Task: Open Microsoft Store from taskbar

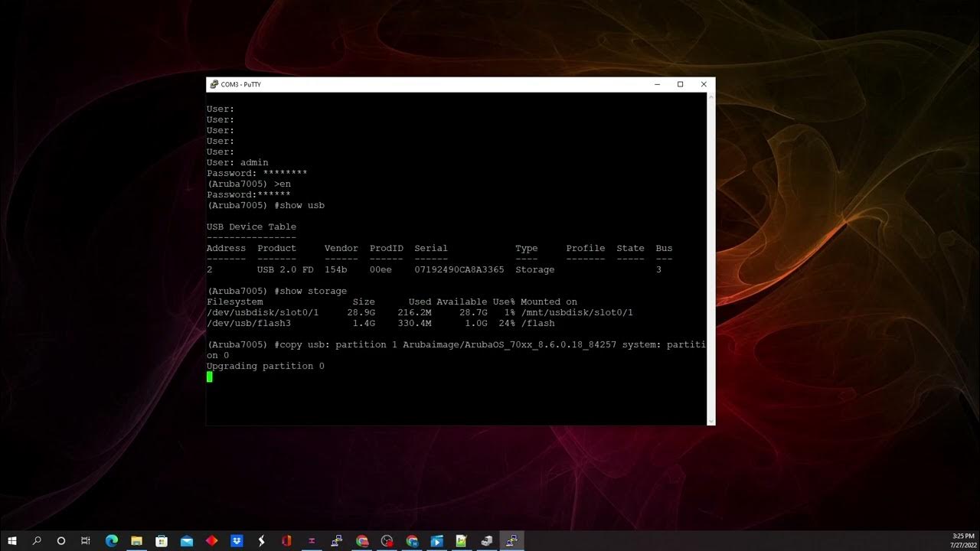Action: (x=162, y=541)
